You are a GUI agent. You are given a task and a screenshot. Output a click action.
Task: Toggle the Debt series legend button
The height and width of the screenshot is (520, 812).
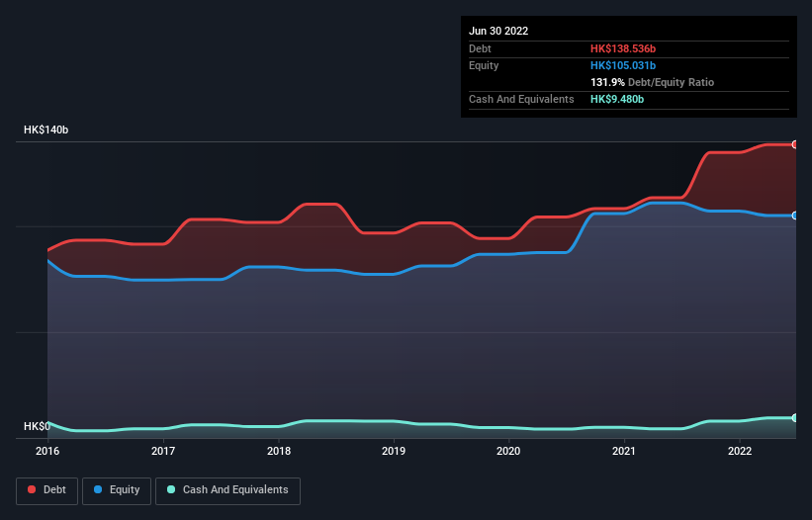(46, 490)
